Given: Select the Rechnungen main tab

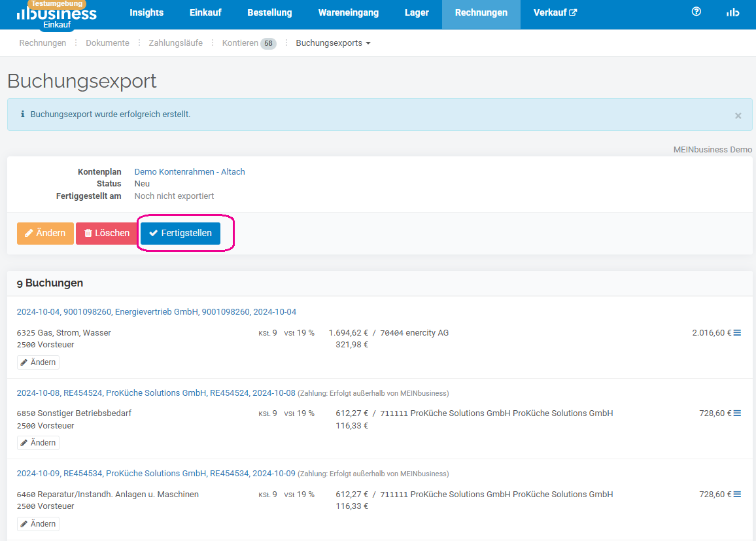Looking at the screenshot, I should tap(481, 14).
